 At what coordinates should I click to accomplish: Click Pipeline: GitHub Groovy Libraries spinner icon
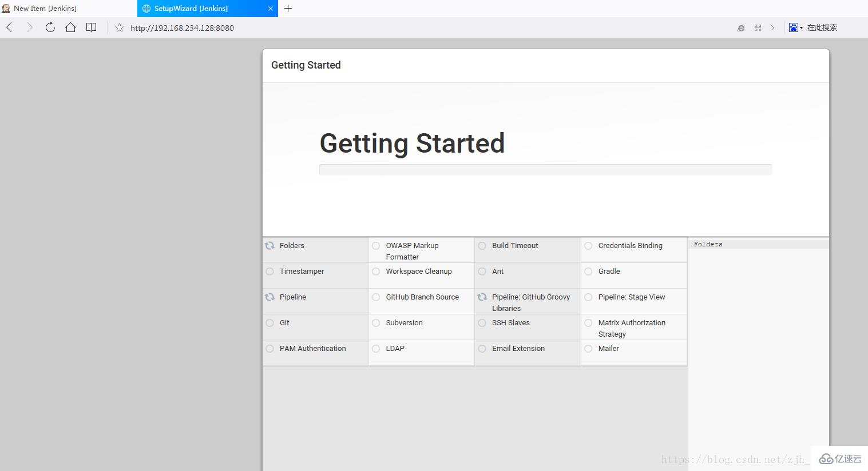tap(482, 297)
